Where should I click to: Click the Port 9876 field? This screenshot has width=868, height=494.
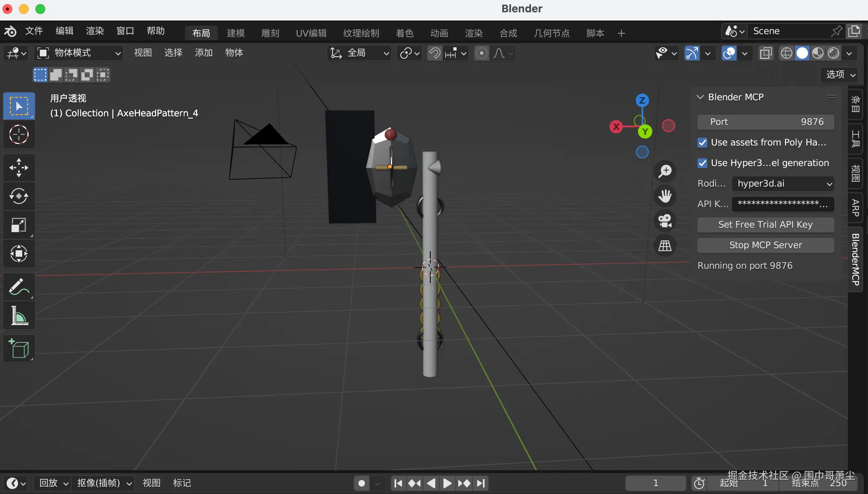[x=765, y=122]
